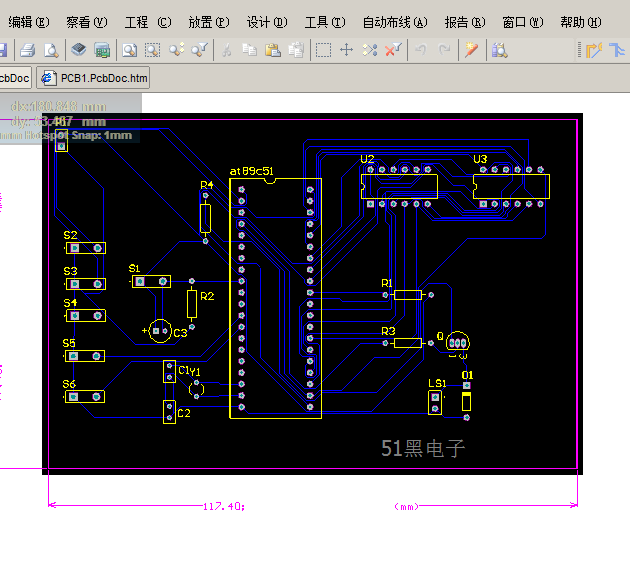Click Fit Document zoom icon
Viewport: 630px width, 577px height.
[129, 50]
